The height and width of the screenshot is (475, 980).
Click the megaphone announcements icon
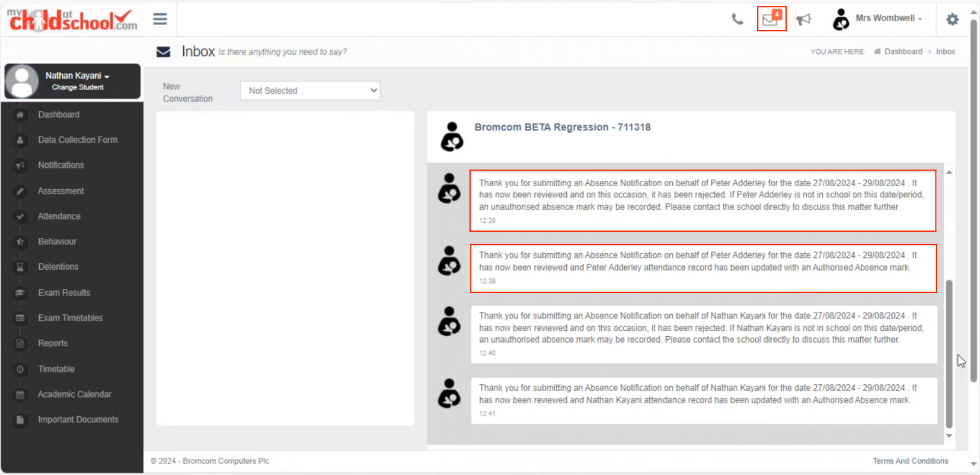(x=804, y=19)
